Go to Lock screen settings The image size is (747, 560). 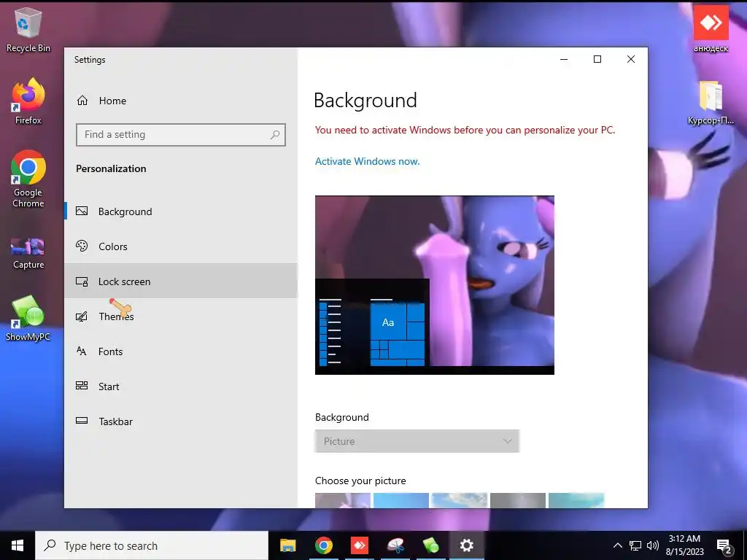coord(181,281)
